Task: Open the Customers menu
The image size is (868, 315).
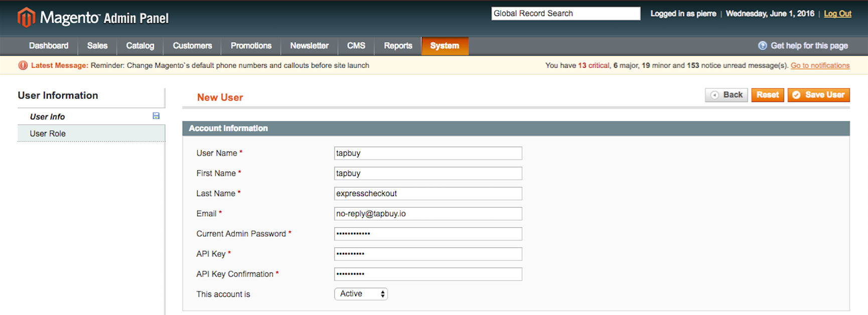Action: pyautogui.click(x=192, y=46)
